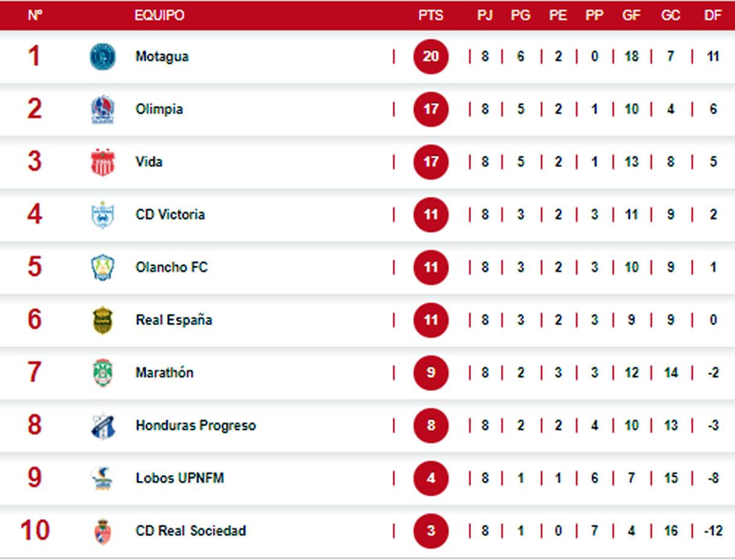
Task: Click the EQUIPO column header
Action: click(159, 15)
